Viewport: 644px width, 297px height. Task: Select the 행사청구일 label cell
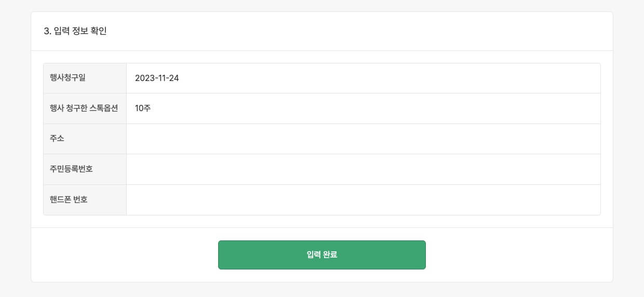(x=68, y=78)
